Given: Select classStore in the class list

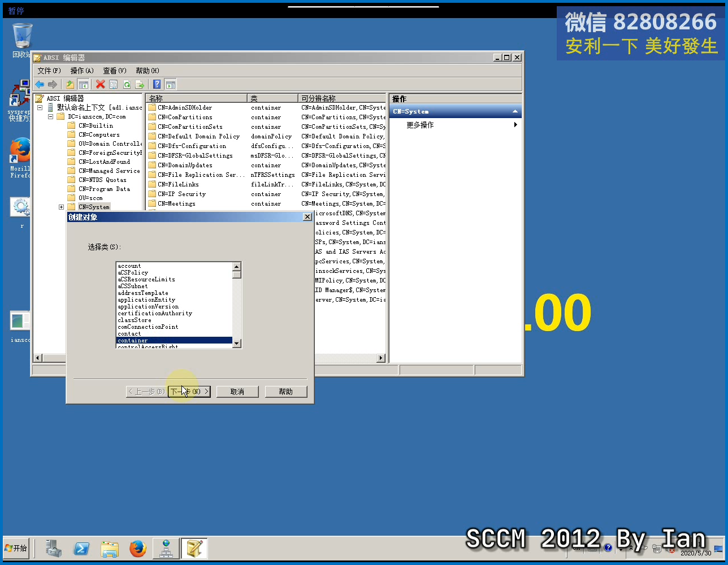Looking at the screenshot, I should 174,320.
